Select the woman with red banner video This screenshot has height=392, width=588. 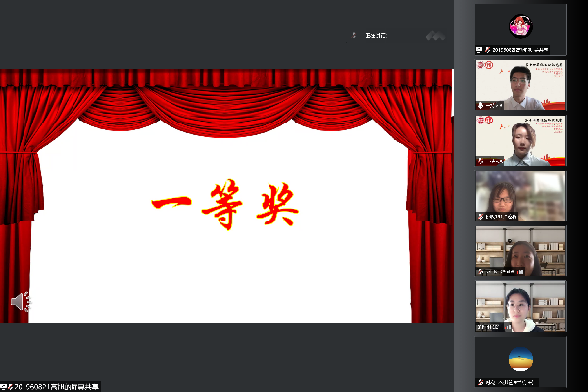coord(520,138)
